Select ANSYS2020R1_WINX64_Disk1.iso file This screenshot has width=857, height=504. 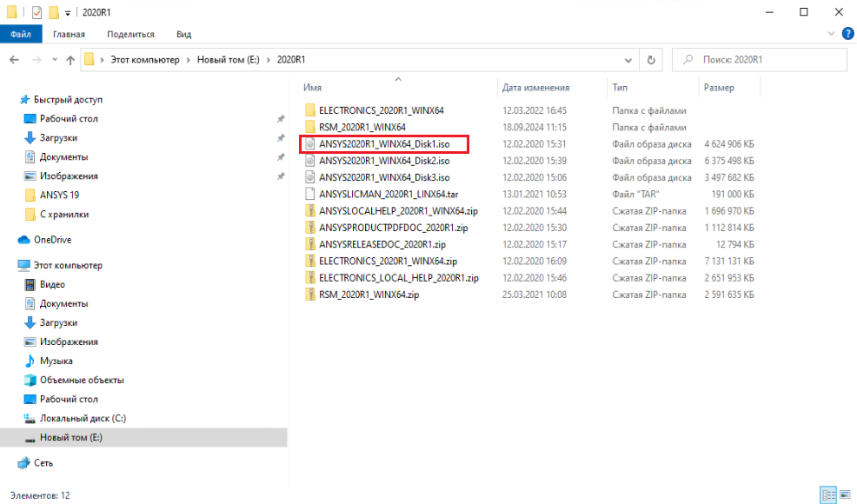click(x=383, y=144)
